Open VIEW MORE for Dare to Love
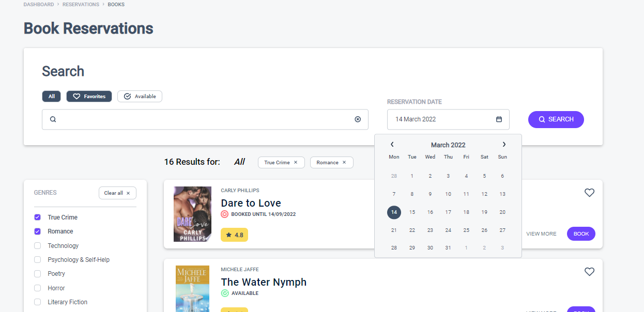Viewport: 644px width, 312px height. click(541, 233)
